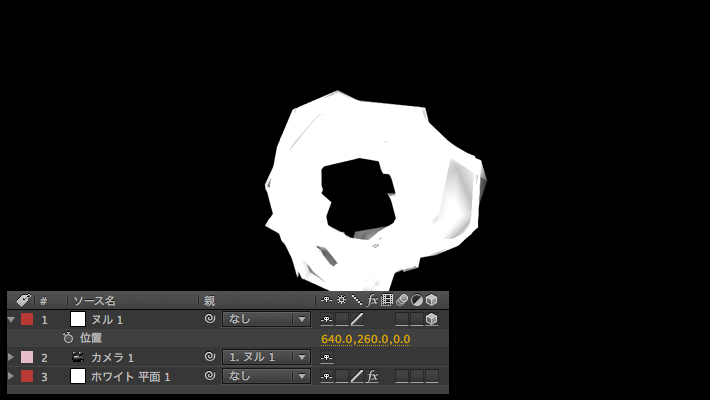The image size is (710, 400).
Task: Click the fx switch on ホワイト 平面 1
Action: click(372, 376)
